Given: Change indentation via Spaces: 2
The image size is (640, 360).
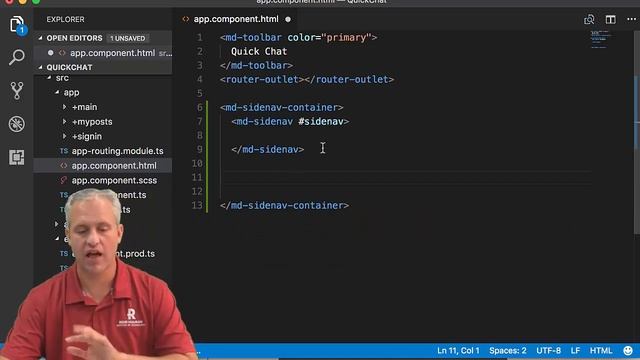Looking at the screenshot, I should coord(508,351).
